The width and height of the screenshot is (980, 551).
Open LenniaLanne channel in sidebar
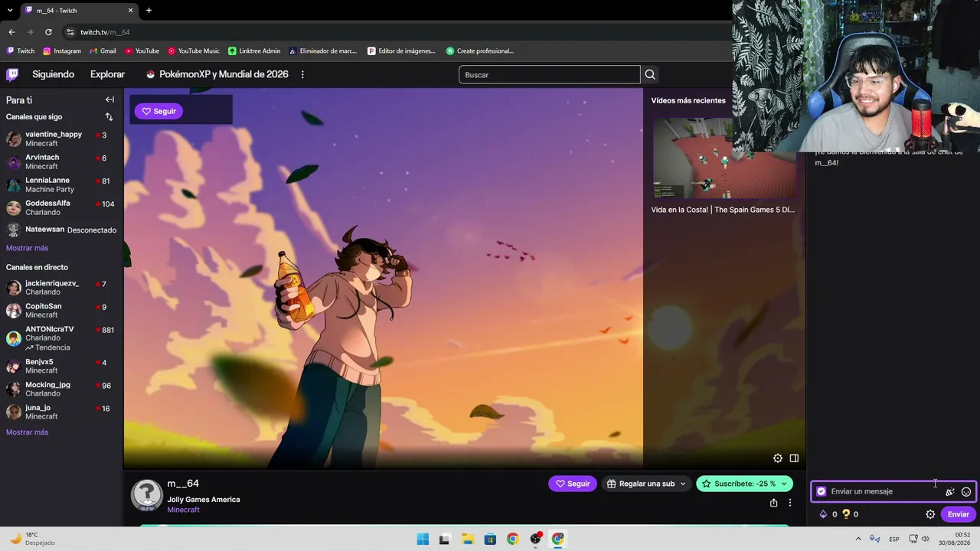(x=61, y=184)
